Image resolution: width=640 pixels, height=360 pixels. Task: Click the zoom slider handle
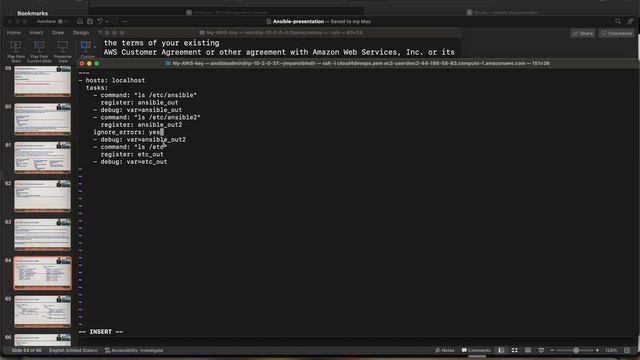click(x=576, y=350)
